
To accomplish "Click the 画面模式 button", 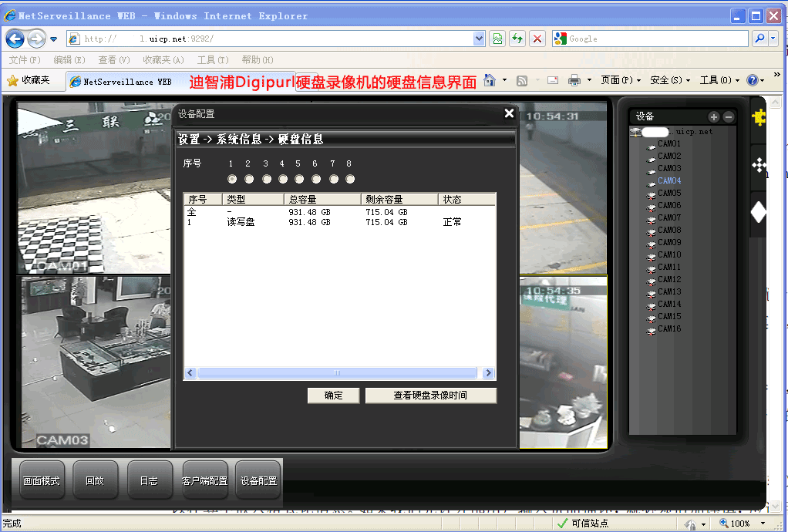I will [x=42, y=481].
